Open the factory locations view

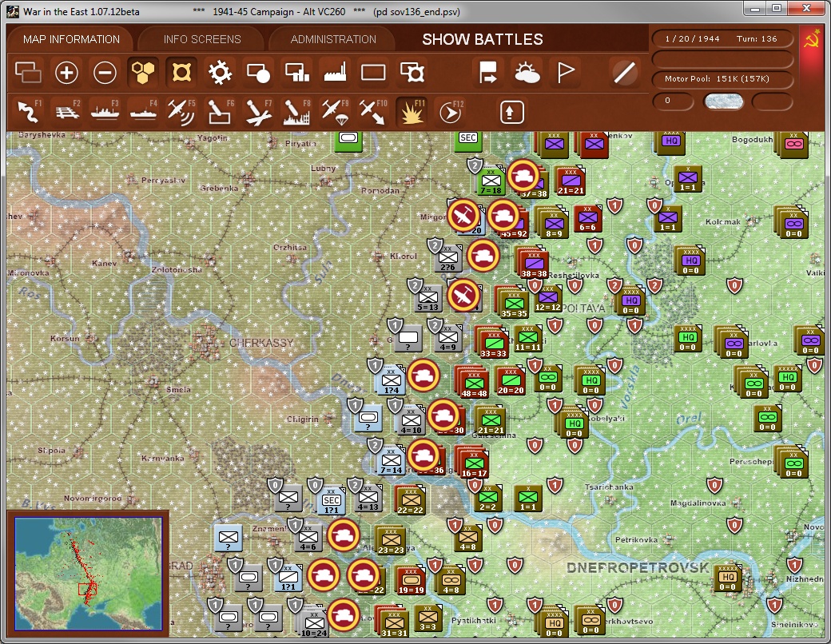coord(334,72)
